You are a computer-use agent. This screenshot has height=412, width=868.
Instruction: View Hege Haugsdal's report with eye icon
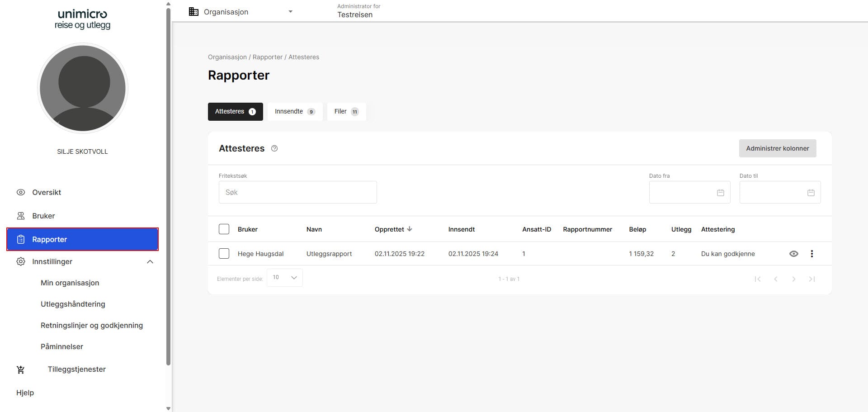tap(793, 254)
